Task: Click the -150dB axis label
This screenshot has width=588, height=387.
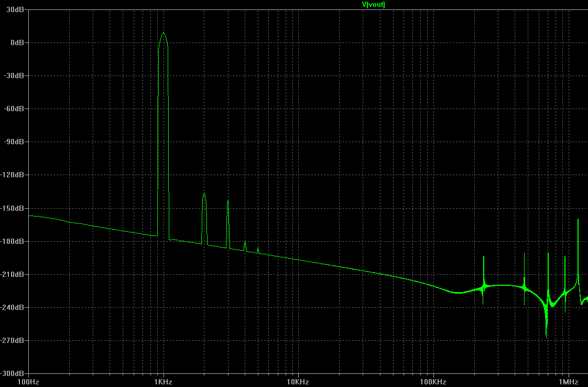Action: 13,208
